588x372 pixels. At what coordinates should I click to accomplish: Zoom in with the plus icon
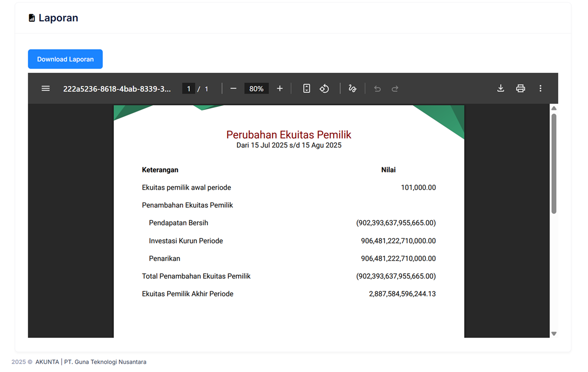280,89
